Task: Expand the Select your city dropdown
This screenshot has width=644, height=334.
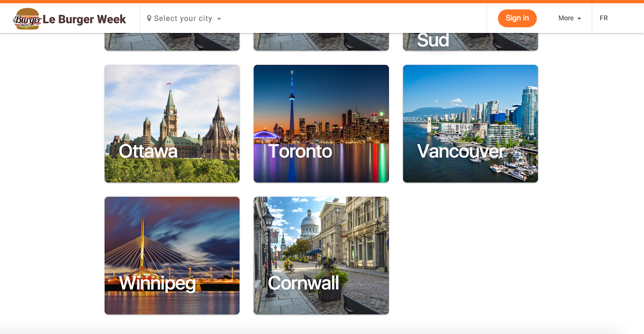Action: click(x=184, y=18)
